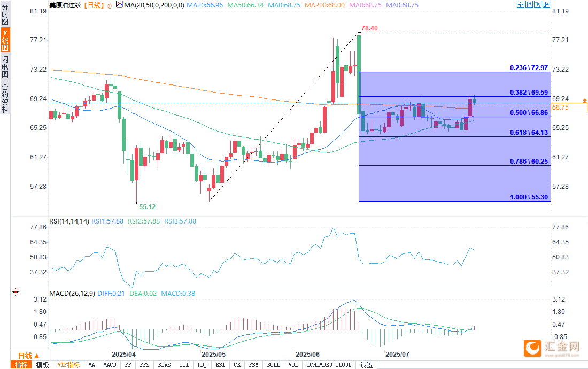Click the MA50:66.34 value

[245, 5]
